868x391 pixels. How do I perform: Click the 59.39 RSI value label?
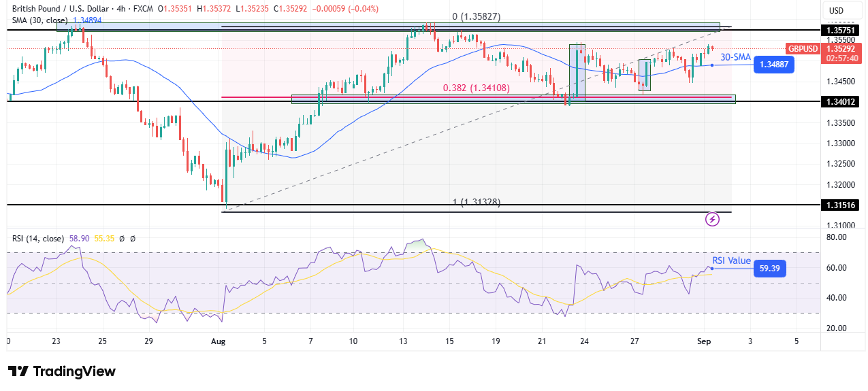771,269
